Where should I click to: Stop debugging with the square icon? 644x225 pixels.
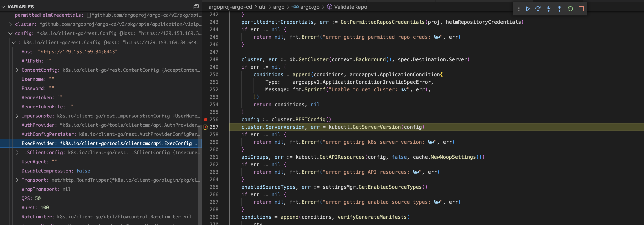pos(581,9)
